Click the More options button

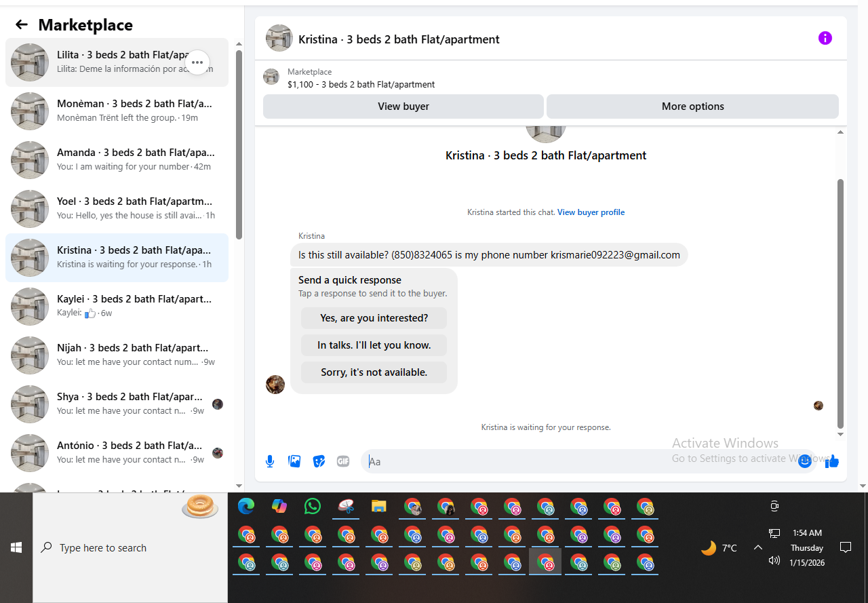pyautogui.click(x=692, y=106)
